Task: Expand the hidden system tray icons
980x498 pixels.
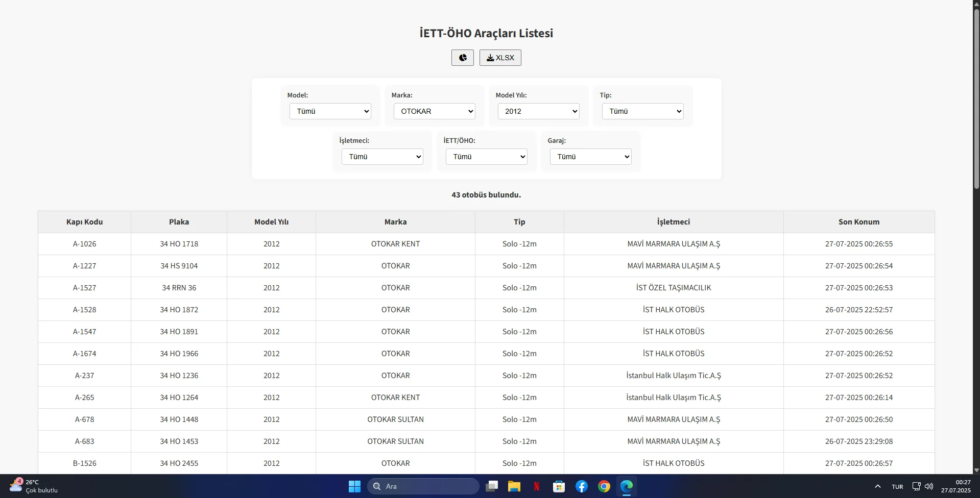Action: [877, 486]
